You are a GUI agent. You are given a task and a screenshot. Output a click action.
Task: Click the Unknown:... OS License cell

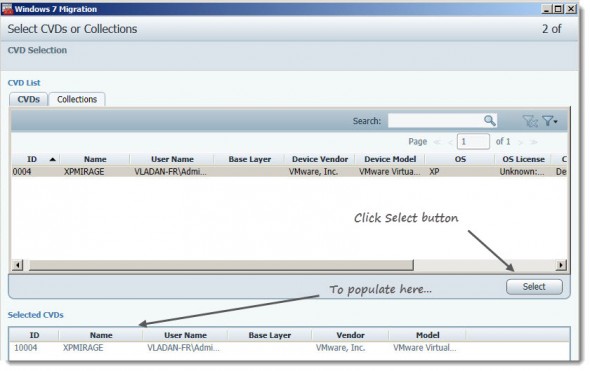[522, 172]
